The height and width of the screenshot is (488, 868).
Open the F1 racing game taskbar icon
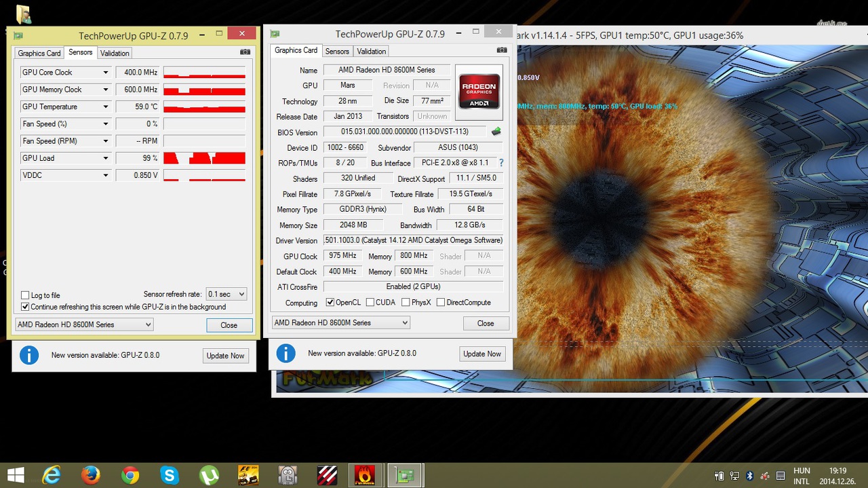click(248, 475)
